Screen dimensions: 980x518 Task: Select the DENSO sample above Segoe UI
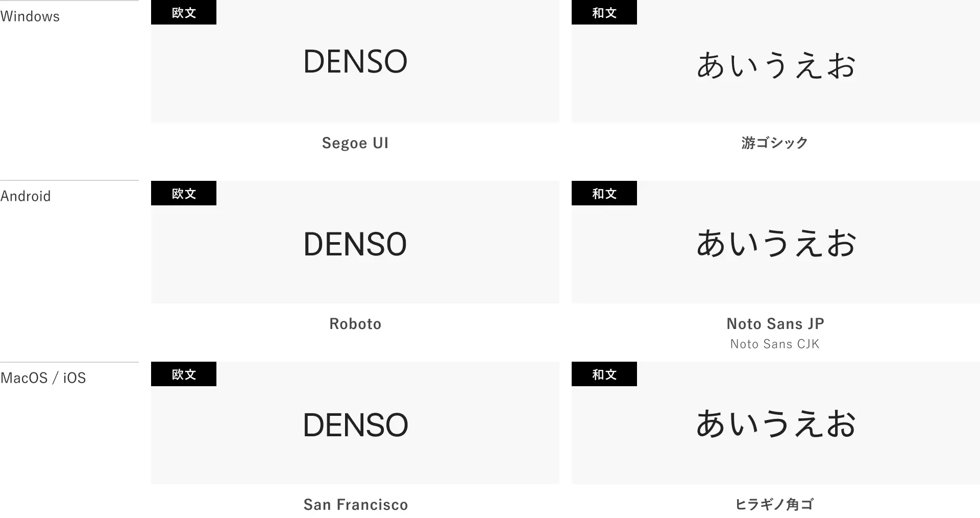pos(355,62)
